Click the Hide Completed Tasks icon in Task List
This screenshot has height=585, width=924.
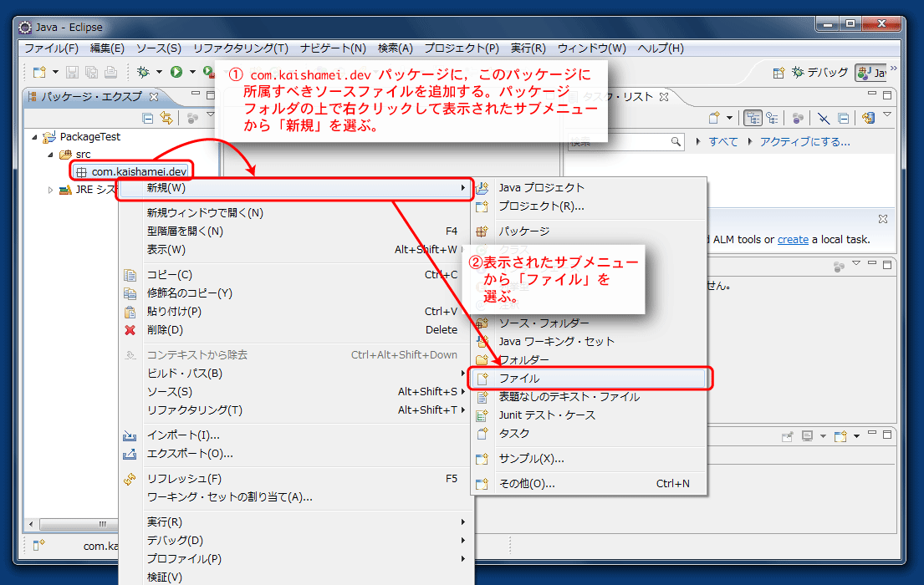coord(824,119)
